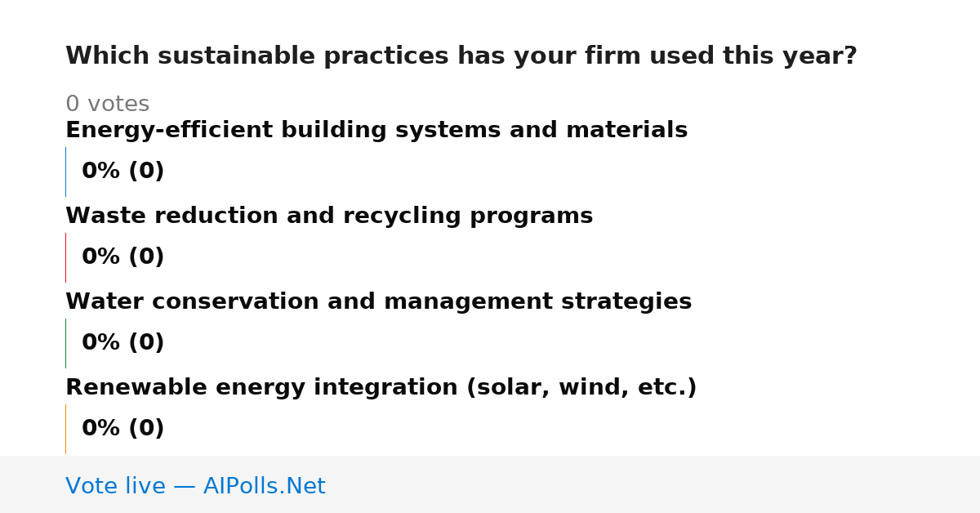Click the 0% (0) result for Water conservation
This screenshot has width=980, height=513.
pos(123,343)
